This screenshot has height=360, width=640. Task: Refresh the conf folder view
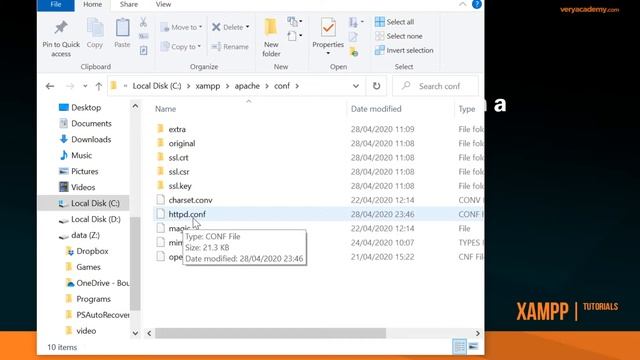(376, 86)
